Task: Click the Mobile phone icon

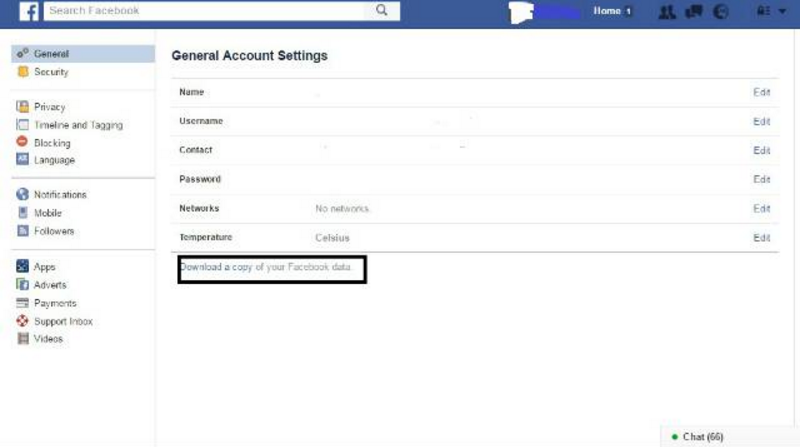Action: (22, 212)
